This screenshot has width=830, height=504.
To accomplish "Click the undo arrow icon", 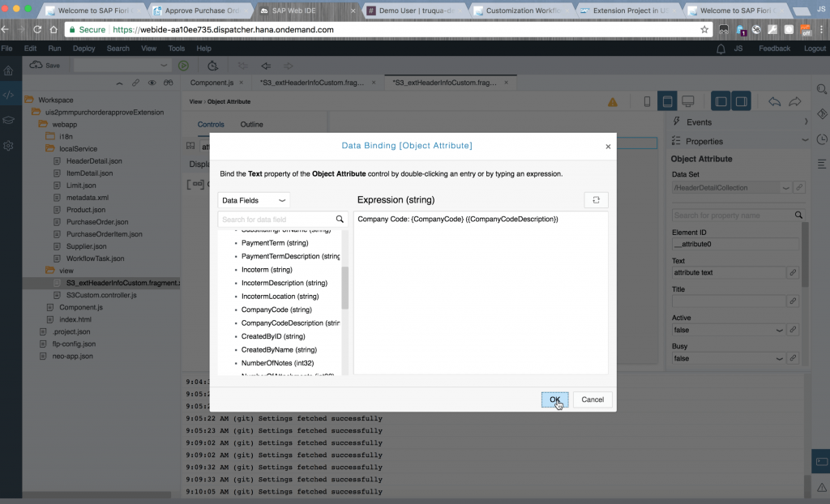I will point(774,101).
